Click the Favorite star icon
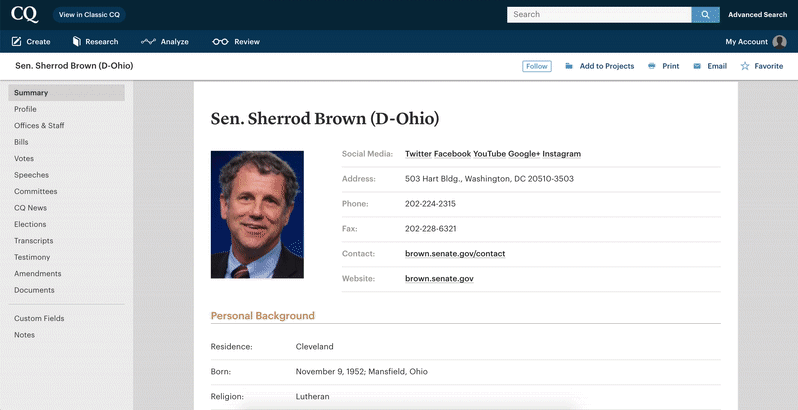 (x=745, y=66)
